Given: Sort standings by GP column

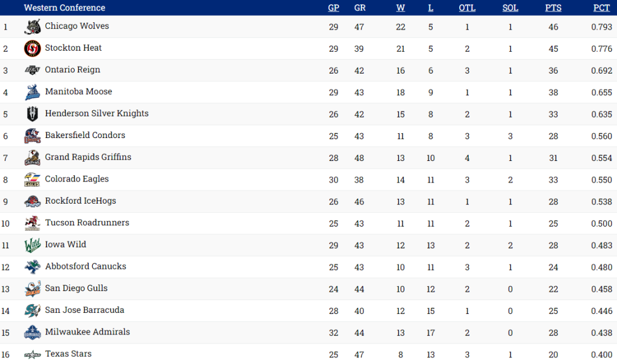Looking at the screenshot, I should [x=333, y=8].
